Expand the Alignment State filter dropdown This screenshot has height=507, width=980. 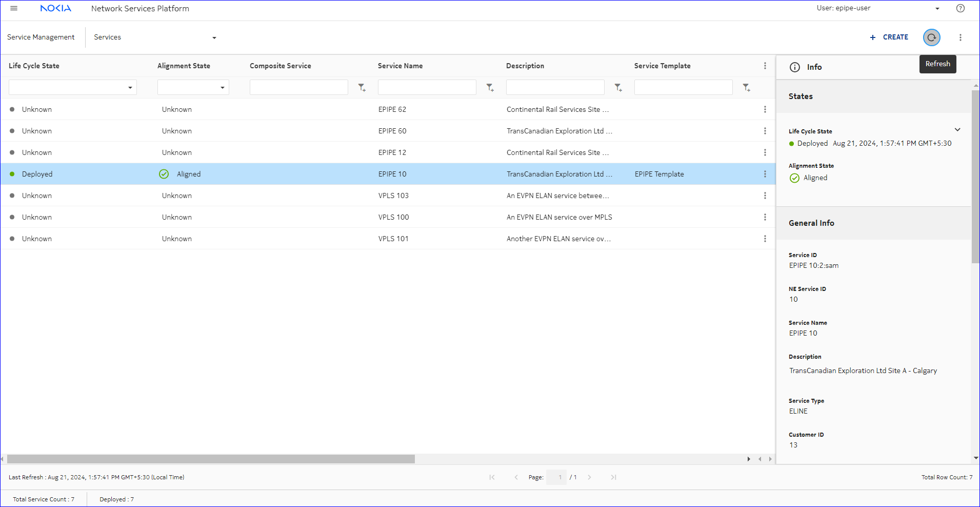click(222, 88)
